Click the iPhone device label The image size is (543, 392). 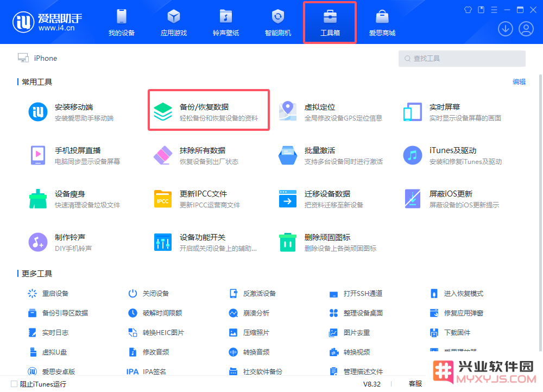(x=46, y=58)
